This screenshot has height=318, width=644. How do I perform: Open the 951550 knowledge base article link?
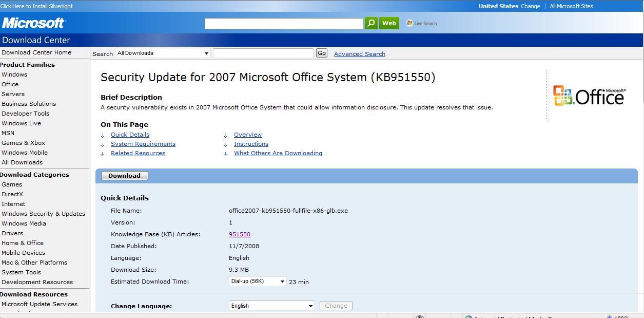click(240, 234)
